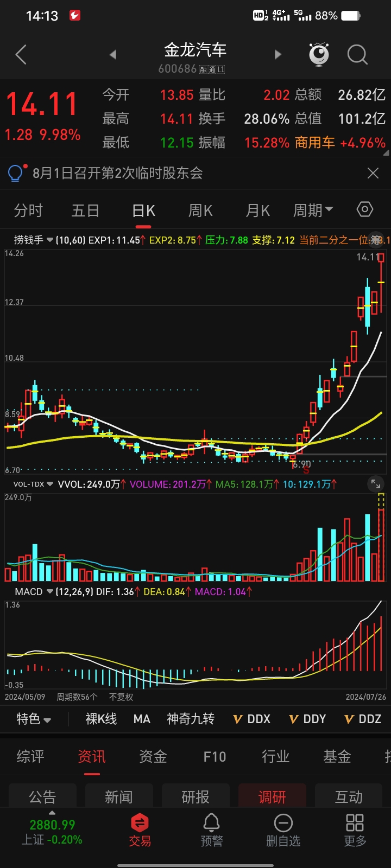The width and height of the screenshot is (391, 868).
Task: Tap 不复权 adjustment label
Action: pyautogui.click(x=121, y=697)
